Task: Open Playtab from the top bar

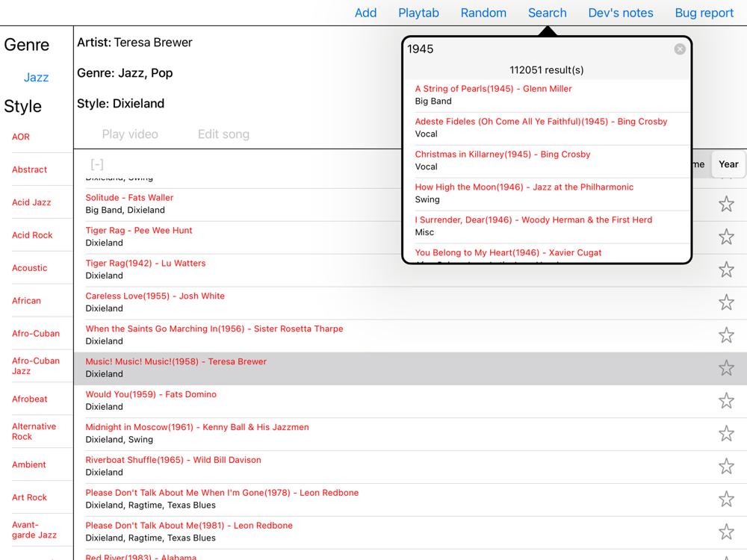Action: tap(419, 13)
